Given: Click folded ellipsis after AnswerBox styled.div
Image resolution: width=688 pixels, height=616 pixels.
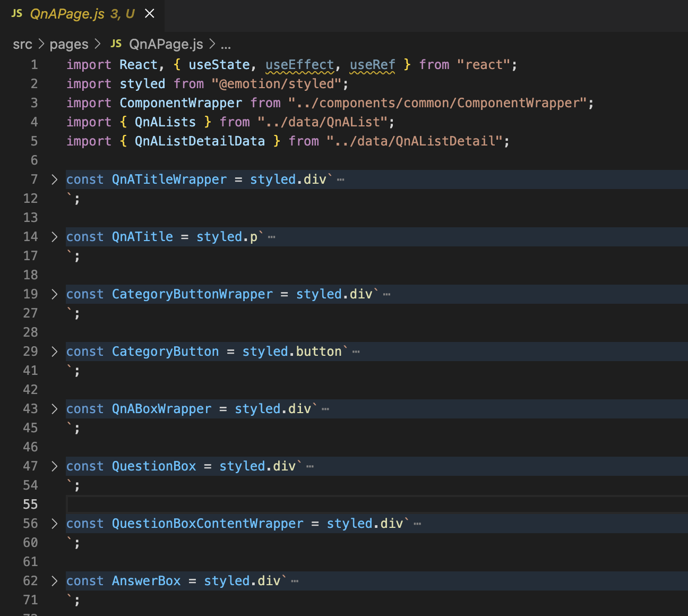Looking at the screenshot, I should pos(295,581).
